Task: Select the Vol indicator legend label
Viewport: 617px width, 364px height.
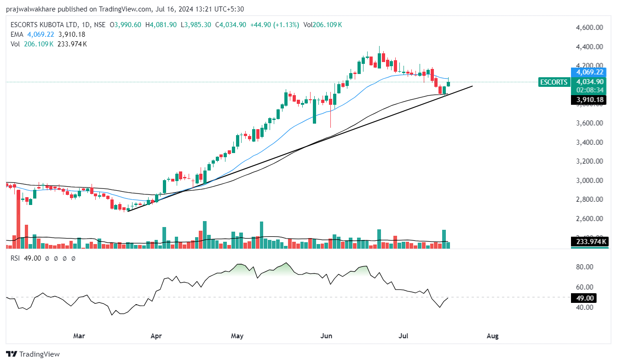Action: (16, 44)
